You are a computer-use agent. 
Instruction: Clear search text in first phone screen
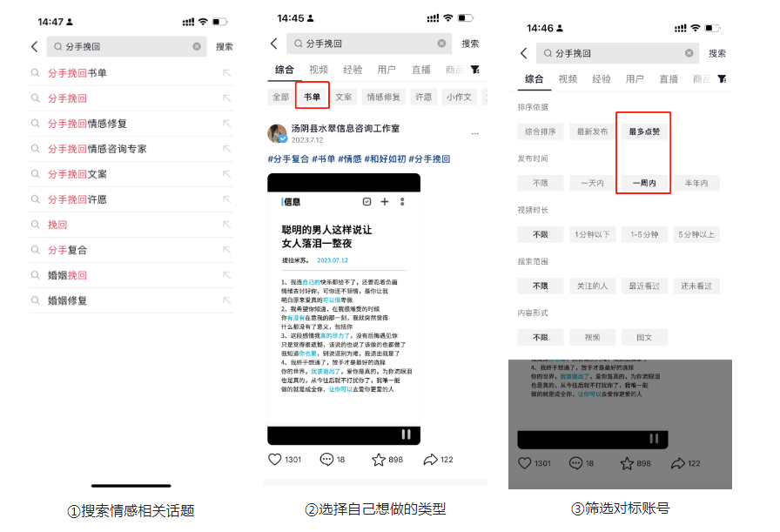coord(197,46)
